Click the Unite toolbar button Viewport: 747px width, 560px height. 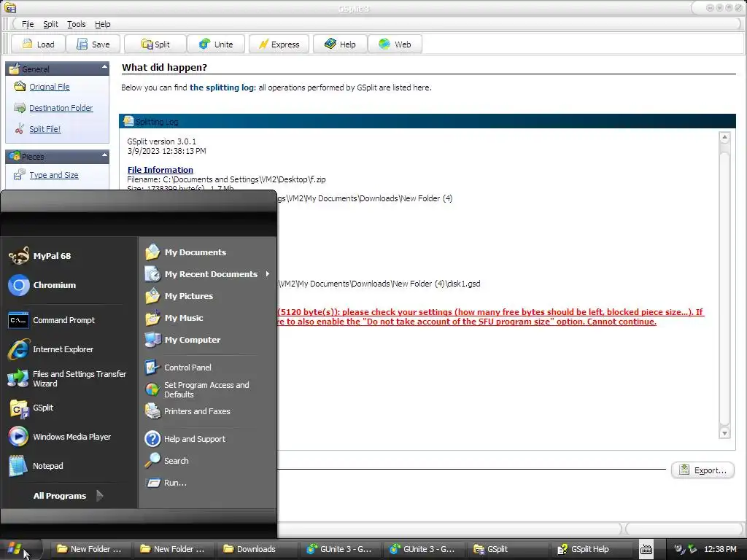(x=216, y=44)
